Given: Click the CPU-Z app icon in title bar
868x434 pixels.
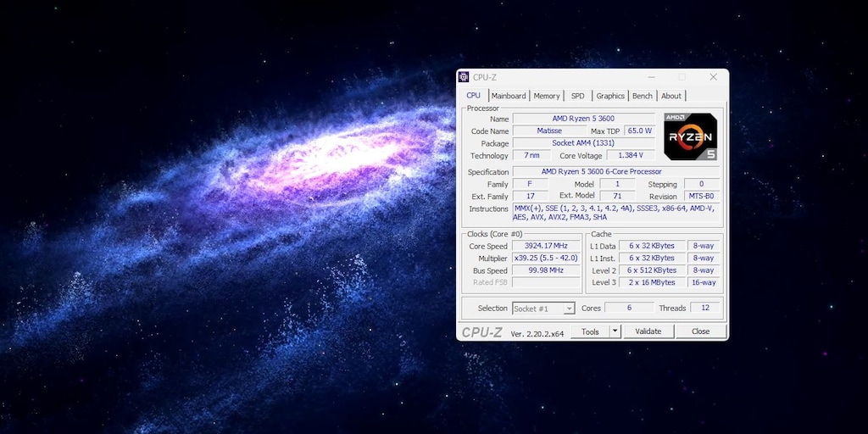Looking at the screenshot, I should [x=464, y=77].
